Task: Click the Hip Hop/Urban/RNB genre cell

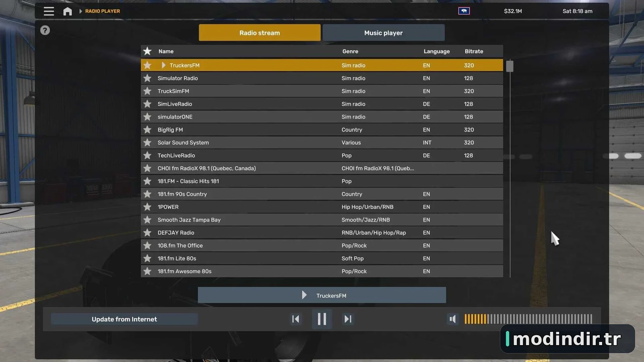Action: click(x=367, y=207)
